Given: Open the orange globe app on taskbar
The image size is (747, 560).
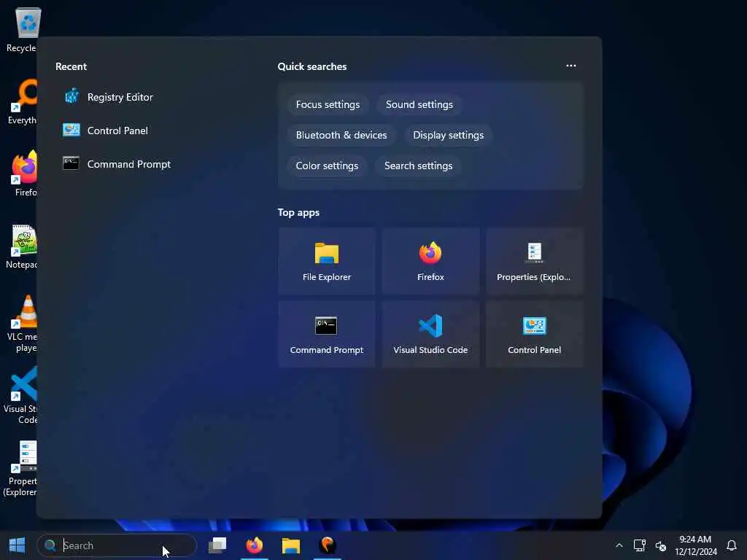Looking at the screenshot, I should [328, 545].
